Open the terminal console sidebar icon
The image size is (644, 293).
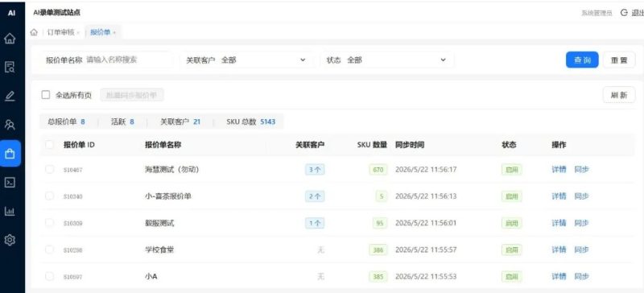pyautogui.click(x=10, y=183)
